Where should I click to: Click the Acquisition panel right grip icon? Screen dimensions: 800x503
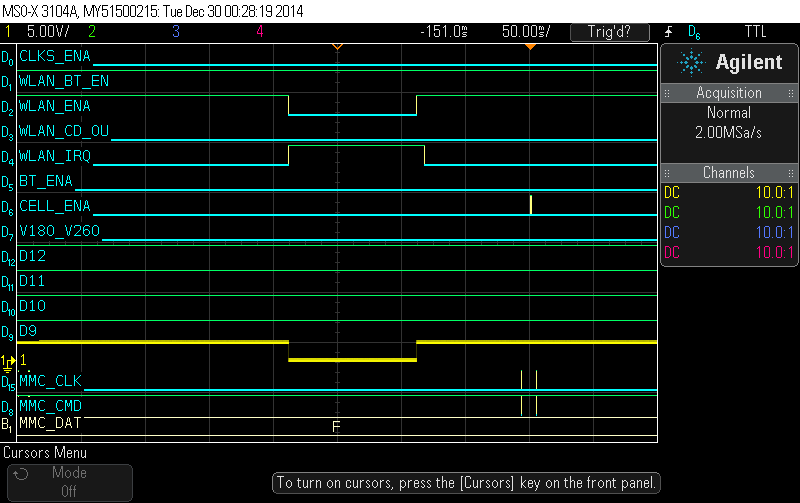[791, 93]
